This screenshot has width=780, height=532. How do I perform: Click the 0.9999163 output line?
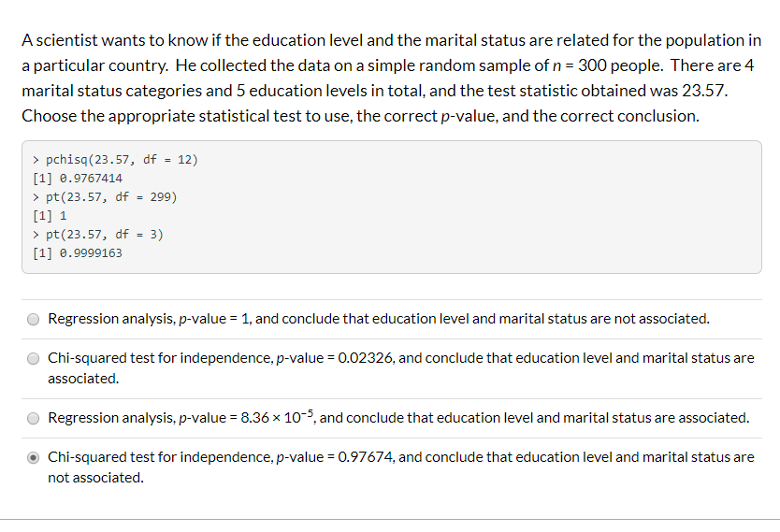[x=78, y=253]
